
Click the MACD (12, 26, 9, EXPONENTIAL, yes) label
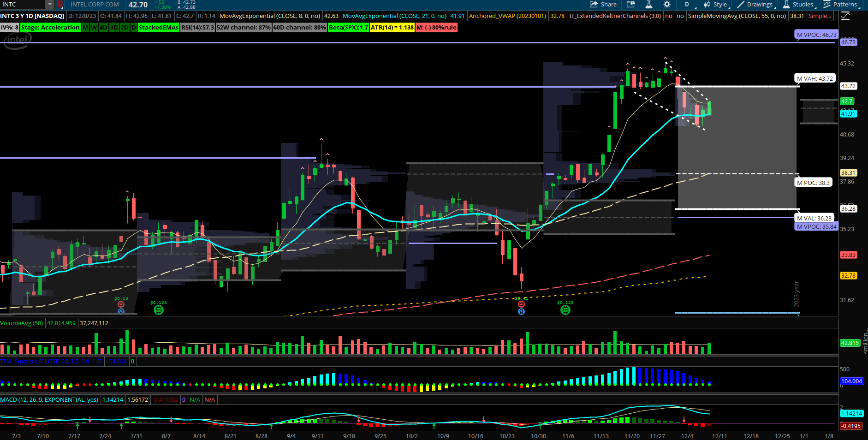click(x=49, y=399)
